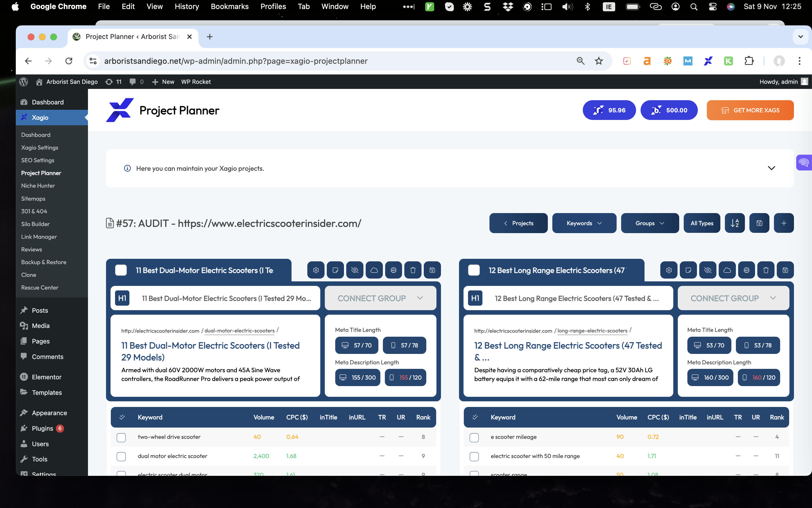This screenshot has height=508, width=812.
Task: Click the updates icon showing 11
Action: pyautogui.click(x=113, y=82)
